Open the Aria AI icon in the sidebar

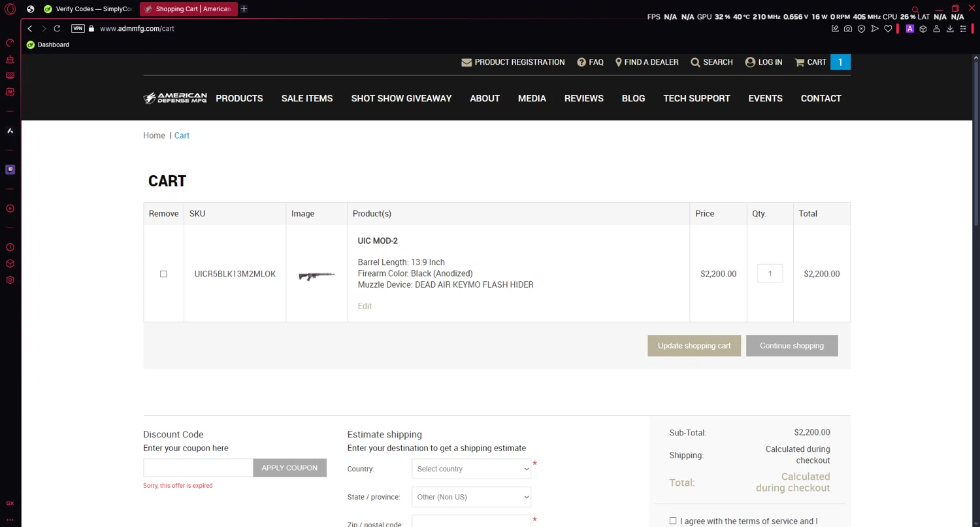[x=10, y=131]
